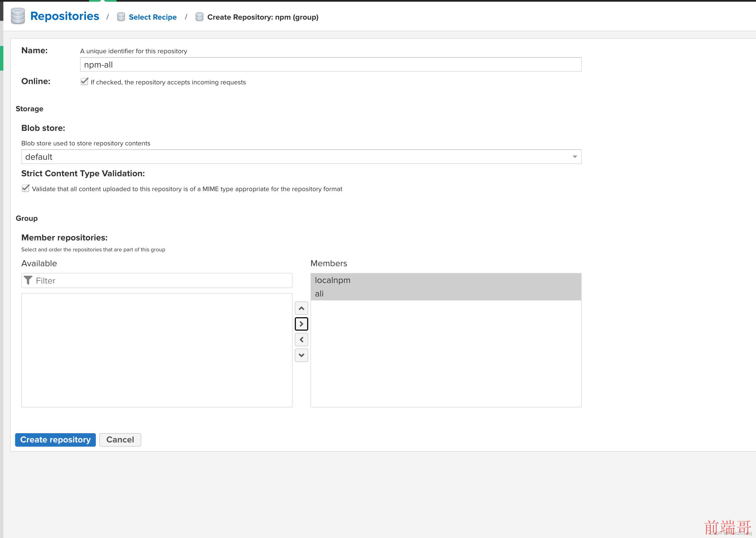The width and height of the screenshot is (756, 538).
Task: Toggle Strict Content Type Validation checkbox
Action: click(x=25, y=188)
